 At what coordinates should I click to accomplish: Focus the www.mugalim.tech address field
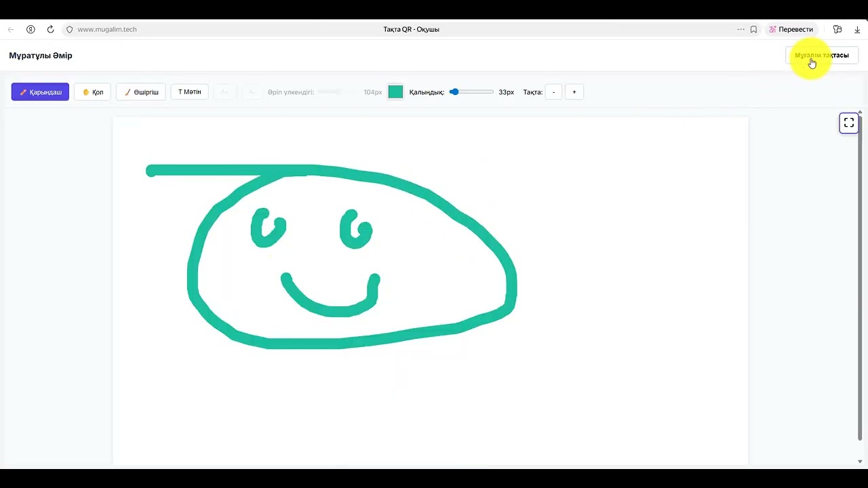point(107,30)
